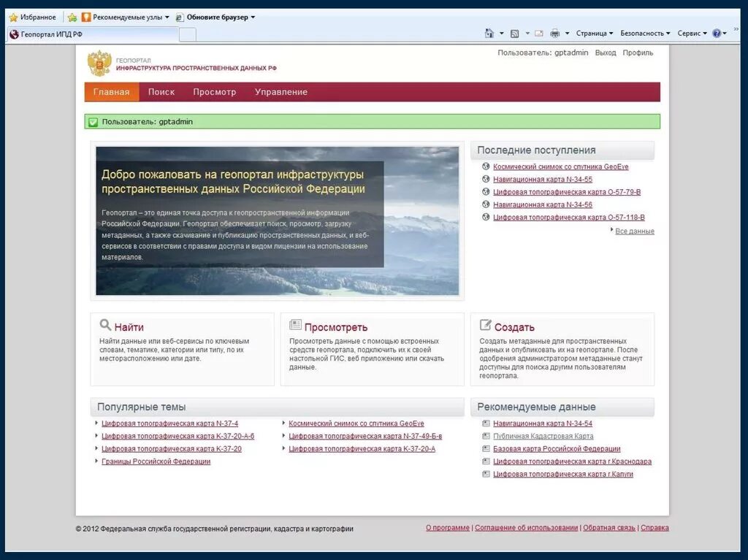Select the Главная navigation tab
The height and width of the screenshot is (560, 748).
click(112, 92)
